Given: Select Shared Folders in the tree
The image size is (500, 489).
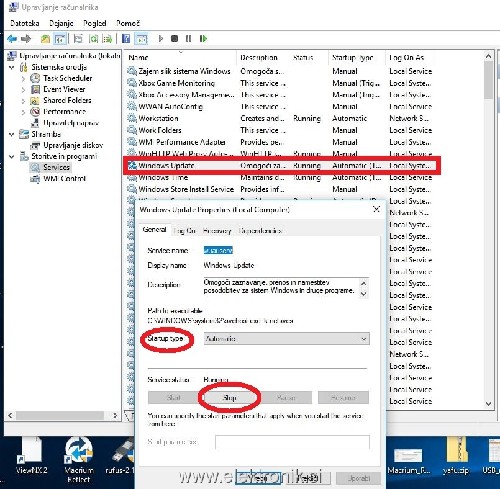Looking at the screenshot, I should point(67,100).
